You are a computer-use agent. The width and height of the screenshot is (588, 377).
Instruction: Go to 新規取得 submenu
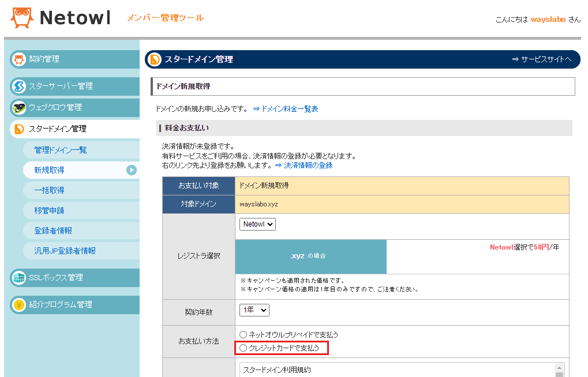click(81, 170)
